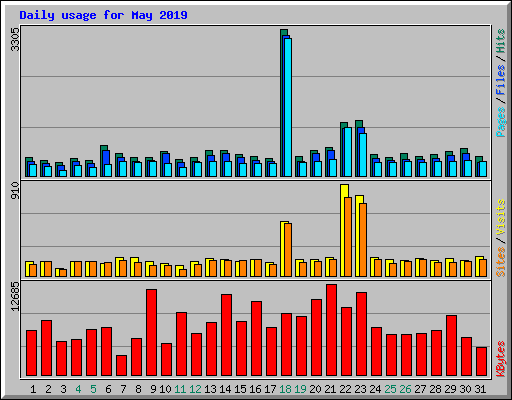512x400 pixels.
Task: Select the red KBytes bar for day 31
Action: pos(481,362)
